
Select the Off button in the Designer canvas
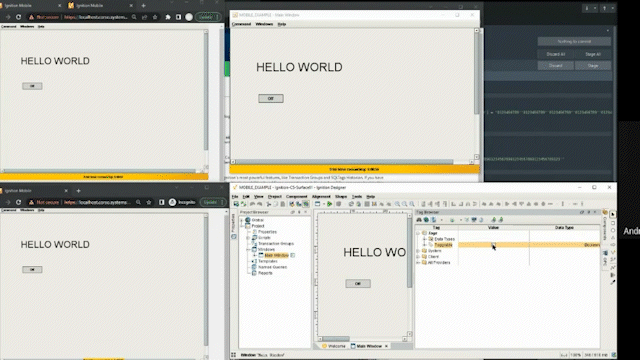[x=358, y=283]
